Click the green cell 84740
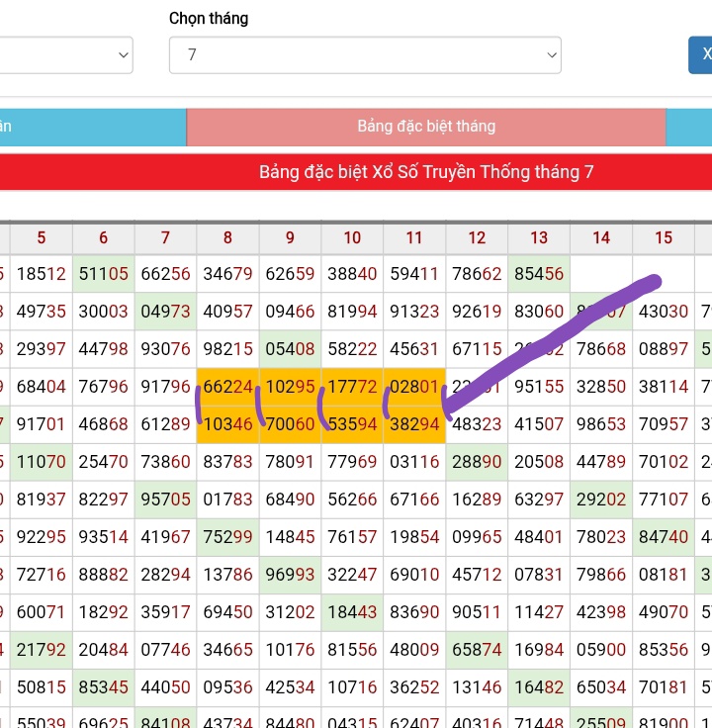 click(x=664, y=536)
